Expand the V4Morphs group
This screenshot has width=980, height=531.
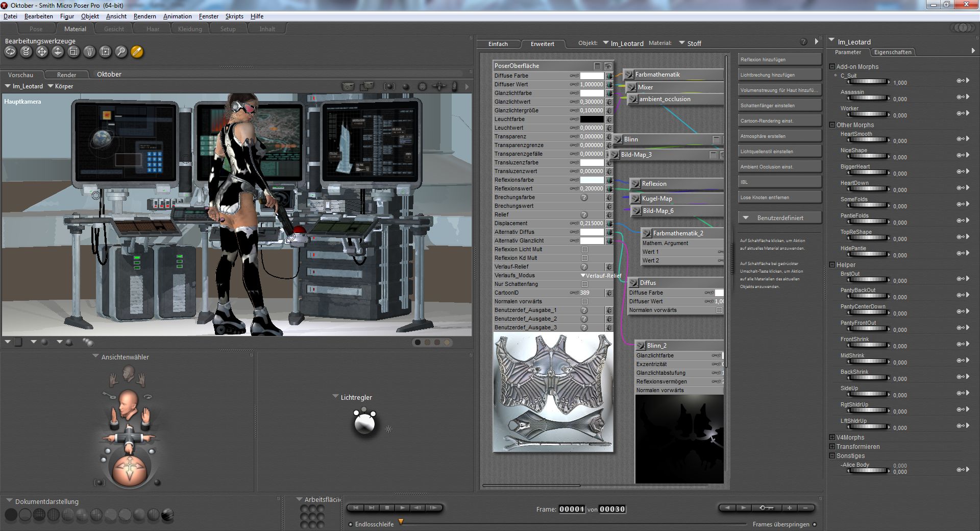click(x=832, y=438)
